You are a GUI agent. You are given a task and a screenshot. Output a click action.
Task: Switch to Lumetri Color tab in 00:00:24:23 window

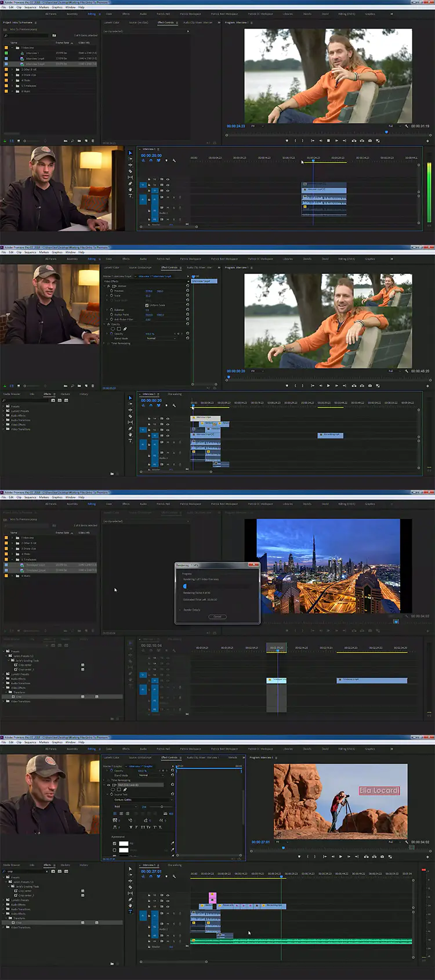[111, 23]
